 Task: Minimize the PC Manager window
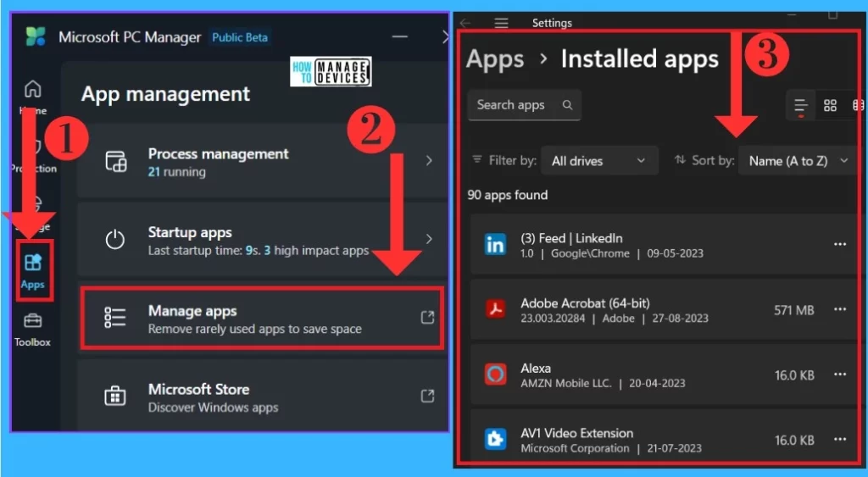[x=400, y=37]
